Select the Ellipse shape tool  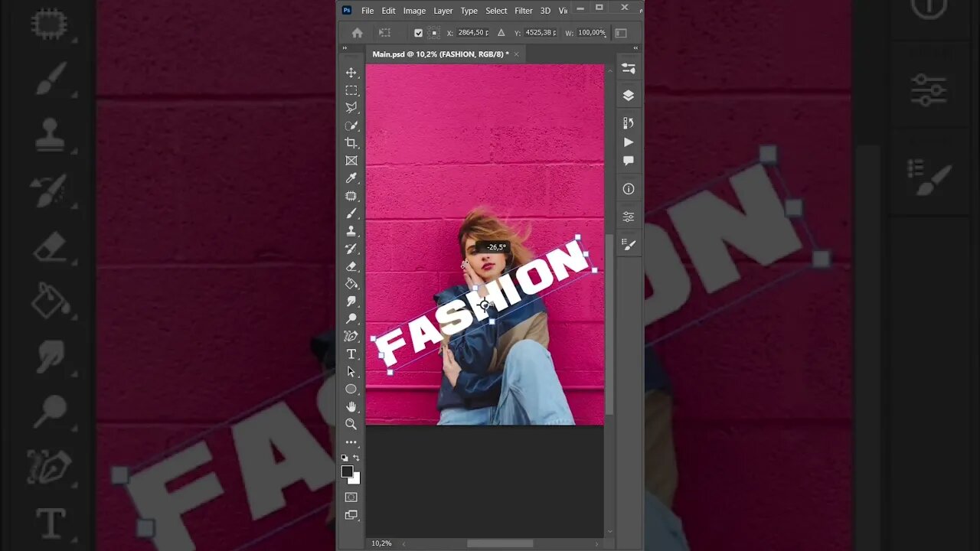coord(351,390)
